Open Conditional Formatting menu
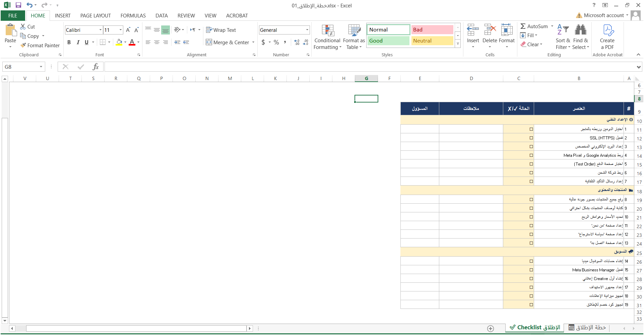 pos(327,37)
